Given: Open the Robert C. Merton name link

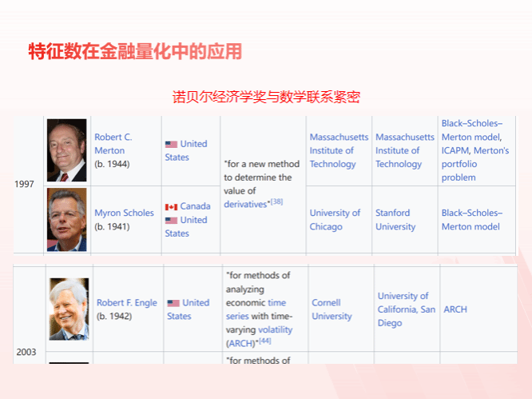Looking at the screenshot, I should (113, 143).
